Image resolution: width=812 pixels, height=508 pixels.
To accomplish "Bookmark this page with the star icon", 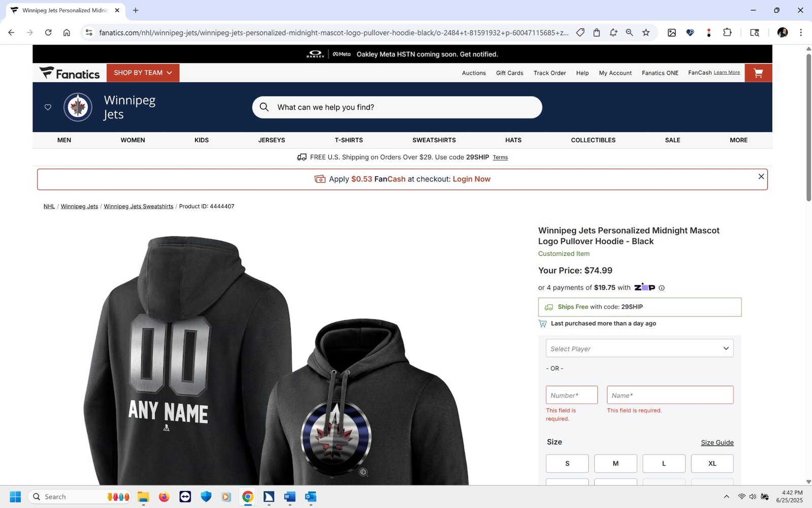I will tap(646, 33).
